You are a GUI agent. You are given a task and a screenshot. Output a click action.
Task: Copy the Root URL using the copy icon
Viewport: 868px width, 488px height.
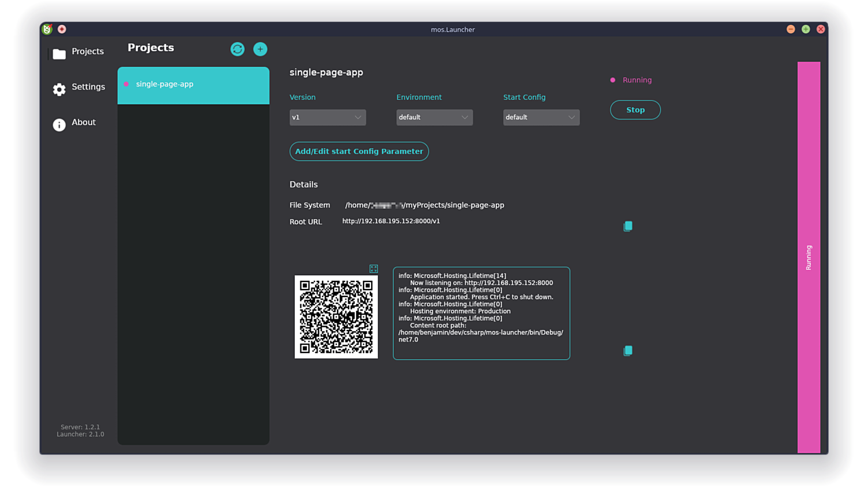(627, 226)
